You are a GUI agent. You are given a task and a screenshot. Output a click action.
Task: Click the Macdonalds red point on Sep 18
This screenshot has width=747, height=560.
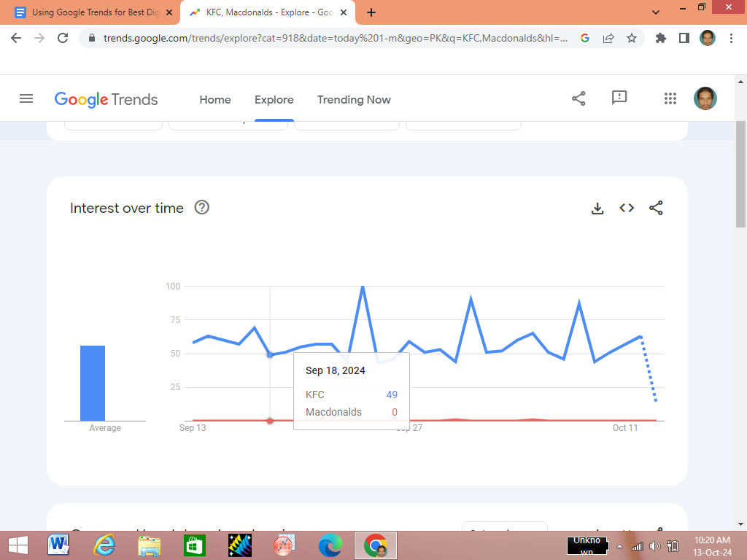(270, 421)
